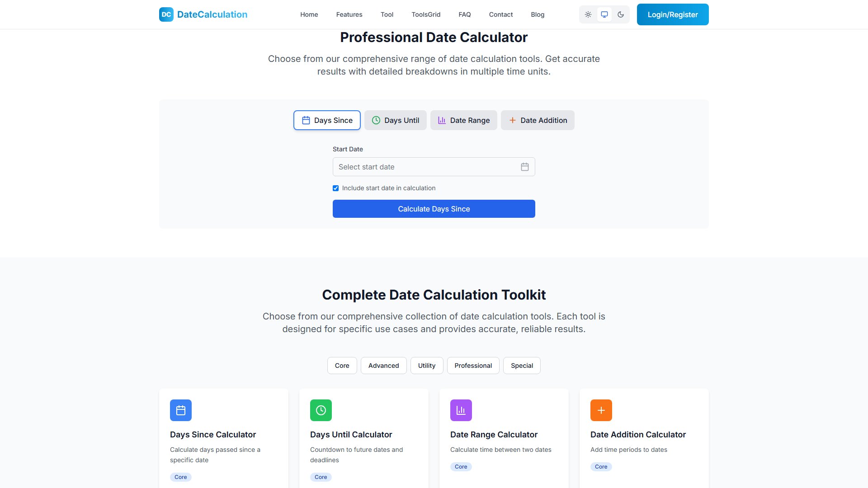This screenshot has height=488, width=868.
Task: Open the Features nav link
Action: point(349,14)
